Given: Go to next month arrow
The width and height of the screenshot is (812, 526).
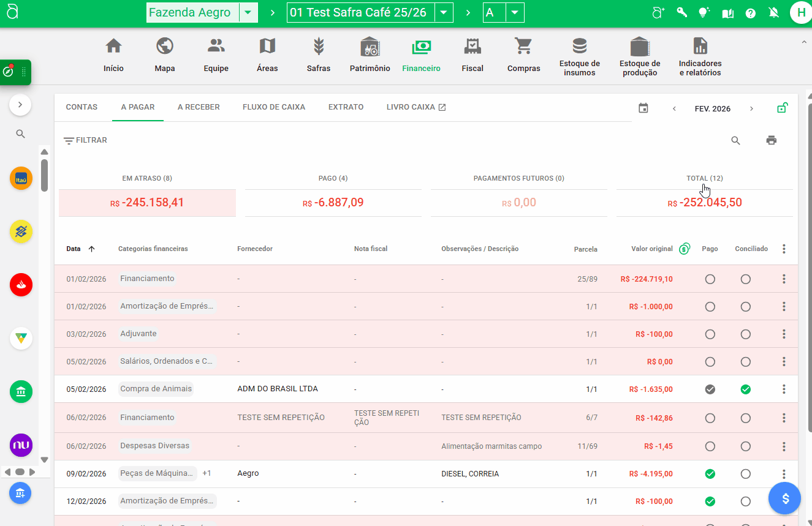Looking at the screenshot, I should 751,109.
